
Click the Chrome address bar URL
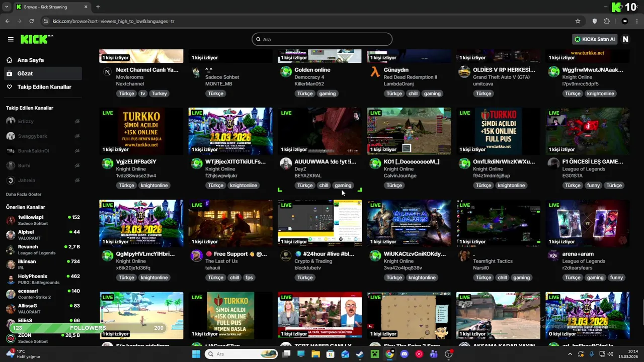[113, 21]
